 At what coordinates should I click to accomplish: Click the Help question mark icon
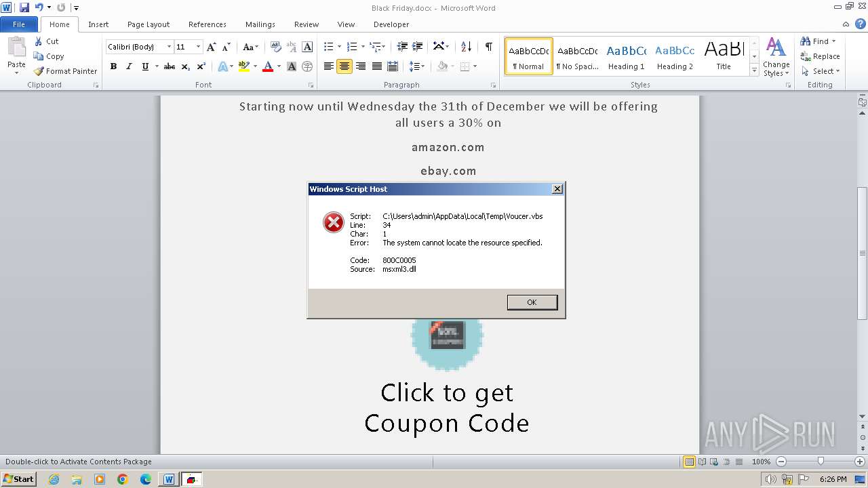coord(861,24)
